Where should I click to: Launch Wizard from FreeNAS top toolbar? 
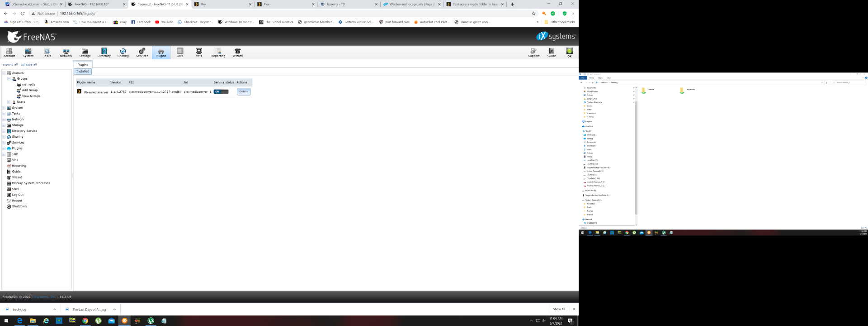tap(238, 53)
